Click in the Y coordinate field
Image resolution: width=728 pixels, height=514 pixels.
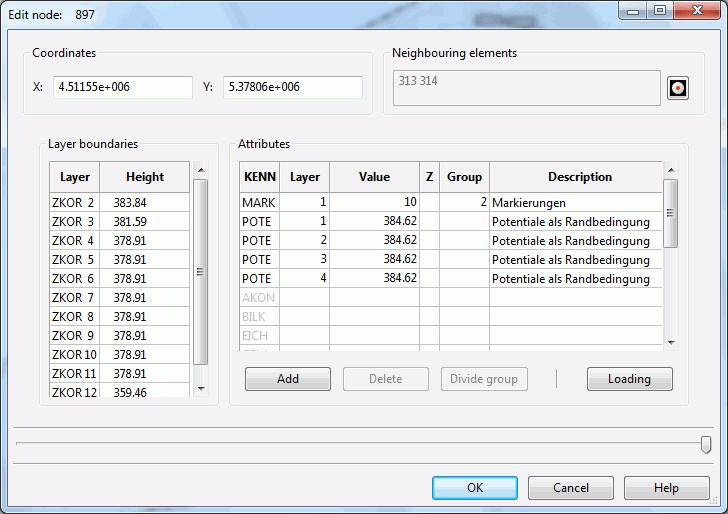coord(292,87)
